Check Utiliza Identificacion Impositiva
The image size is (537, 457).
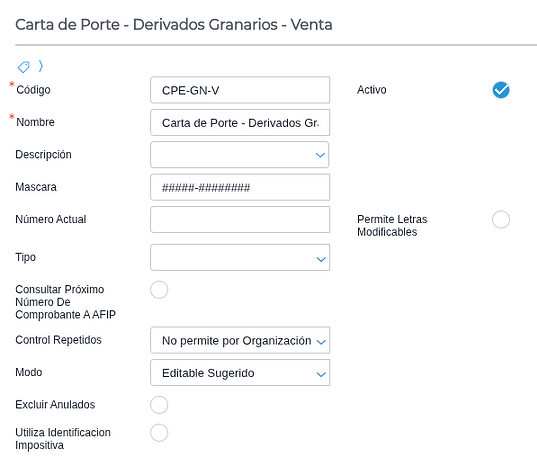click(x=159, y=433)
